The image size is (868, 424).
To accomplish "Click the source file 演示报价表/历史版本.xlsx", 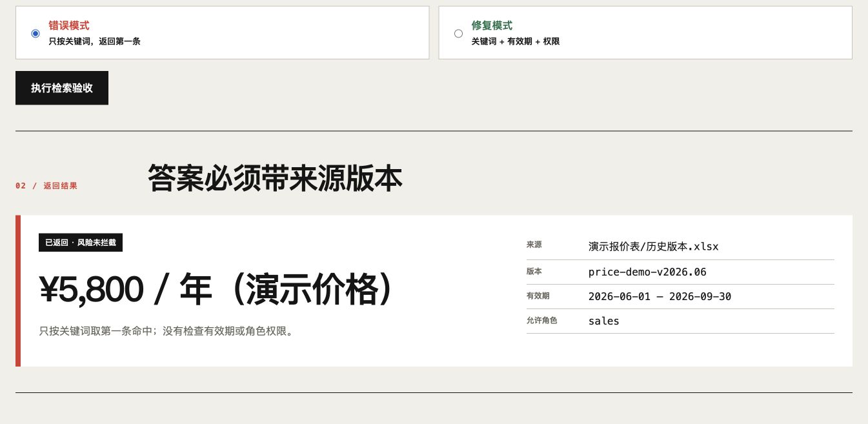I will pos(653,247).
